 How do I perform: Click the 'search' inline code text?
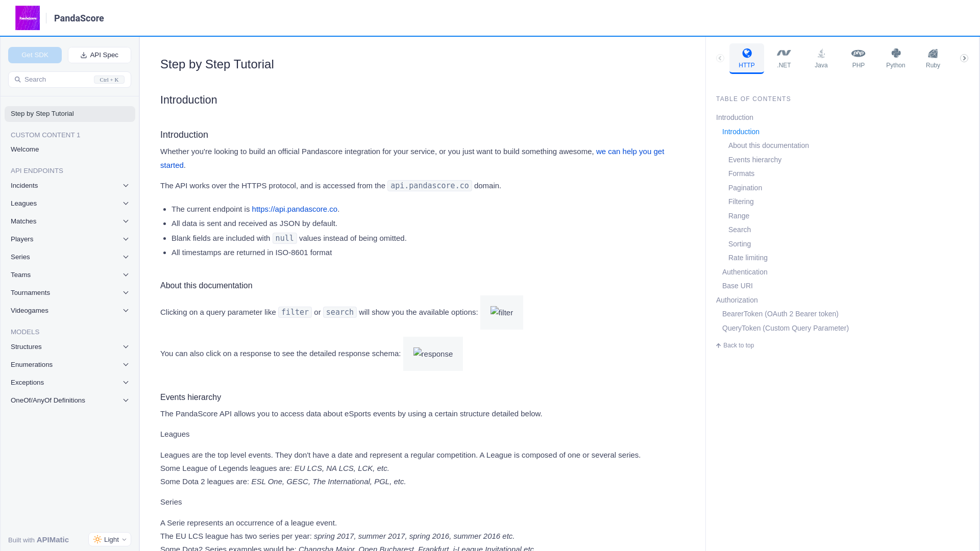pos(340,312)
